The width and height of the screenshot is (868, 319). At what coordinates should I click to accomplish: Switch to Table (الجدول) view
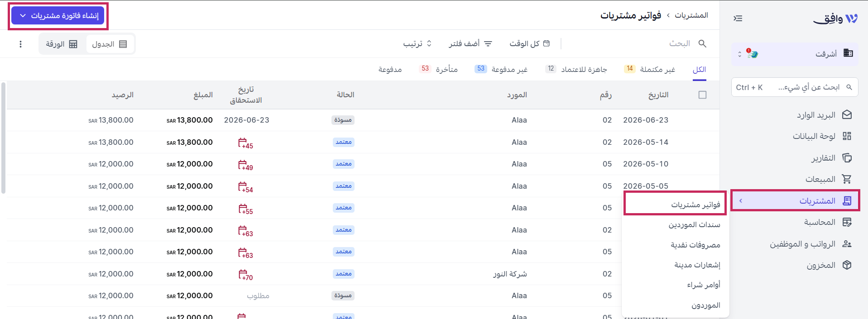coord(110,44)
